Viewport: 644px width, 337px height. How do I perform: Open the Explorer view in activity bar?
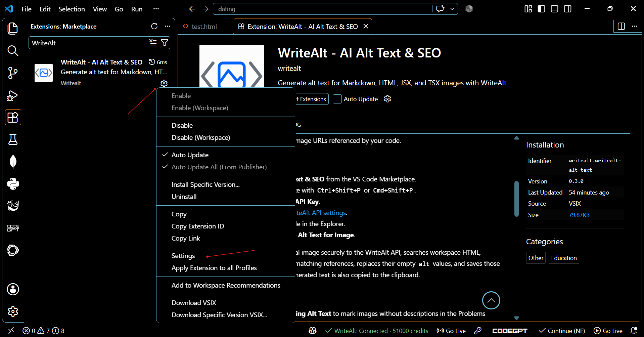13,28
